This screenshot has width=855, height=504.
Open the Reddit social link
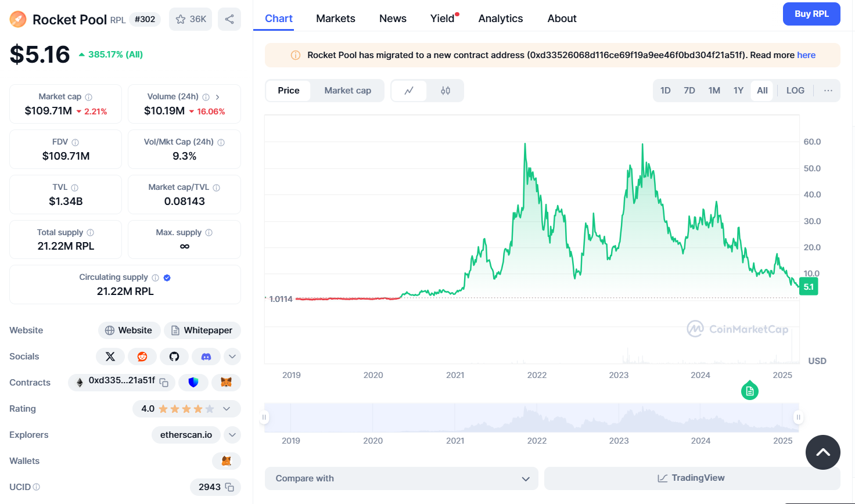142,357
